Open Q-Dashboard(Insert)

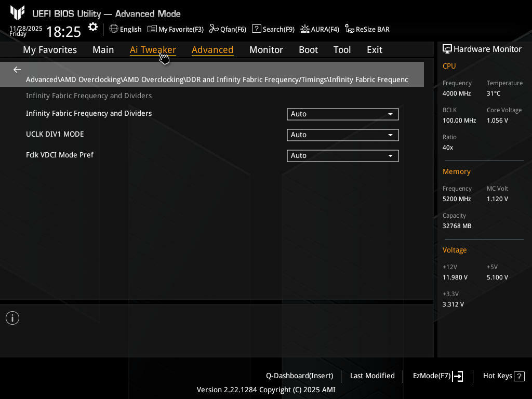coord(299,376)
